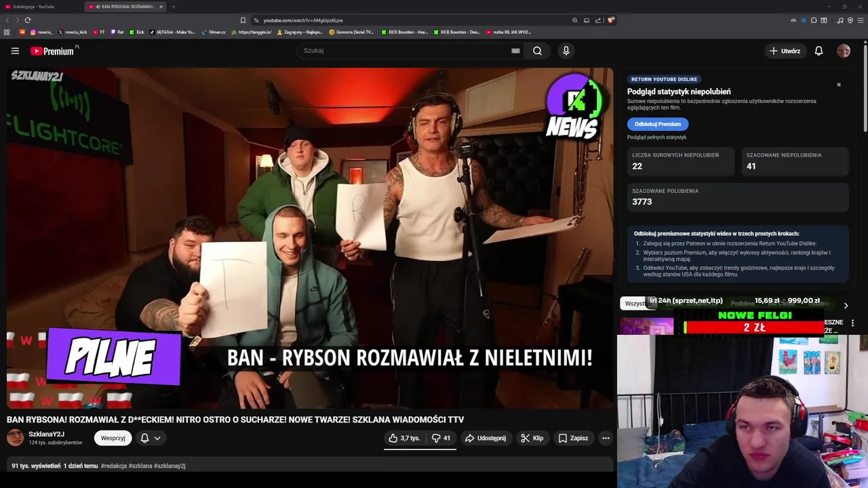Open the account avatar menu

844,51
